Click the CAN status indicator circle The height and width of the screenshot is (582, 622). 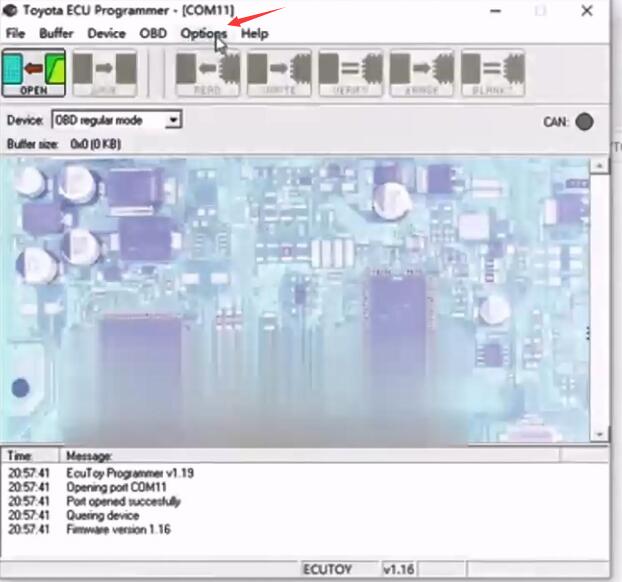tap(584, 122)
